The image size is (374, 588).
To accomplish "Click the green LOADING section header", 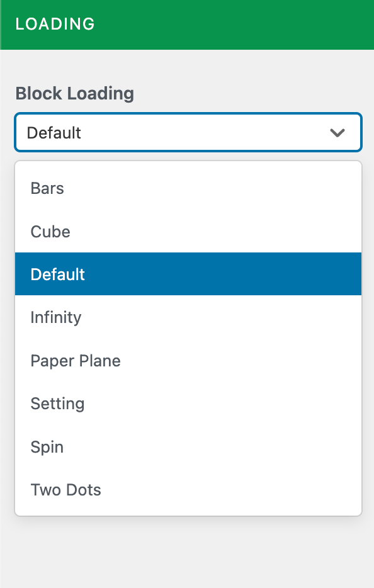I will (x=187, y=25).
